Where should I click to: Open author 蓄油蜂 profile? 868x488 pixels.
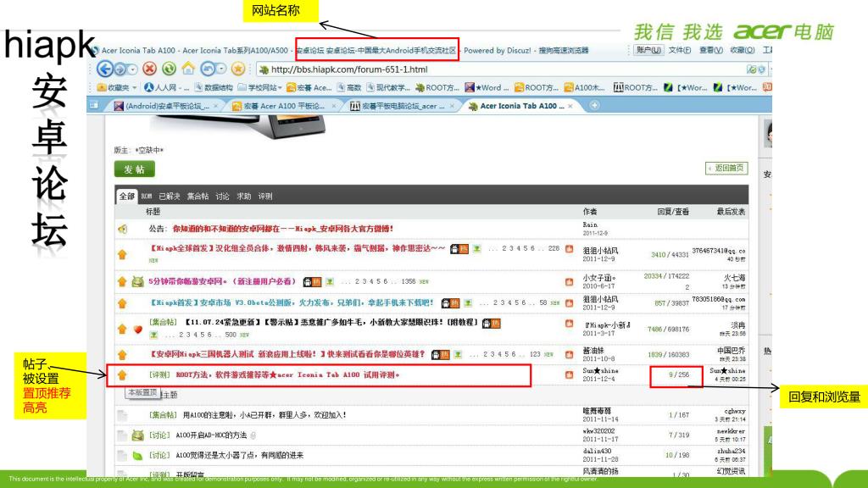click(593, 350)
